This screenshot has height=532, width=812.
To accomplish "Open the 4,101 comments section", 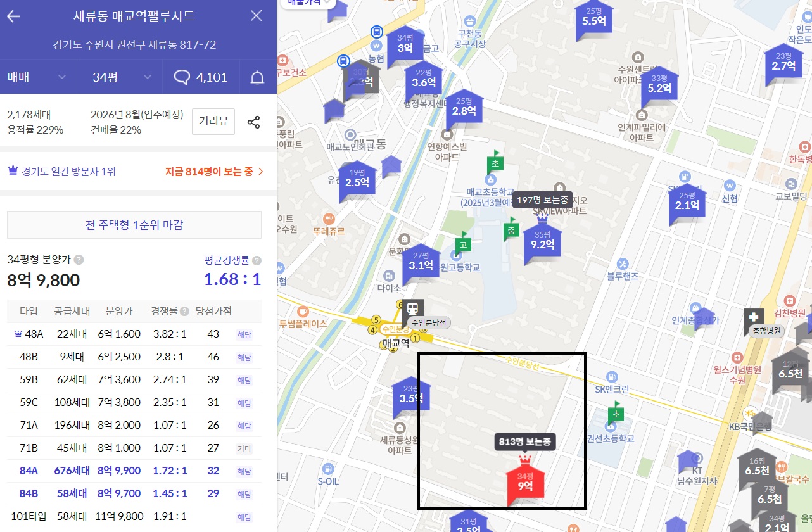I will [x=201, y=77].
